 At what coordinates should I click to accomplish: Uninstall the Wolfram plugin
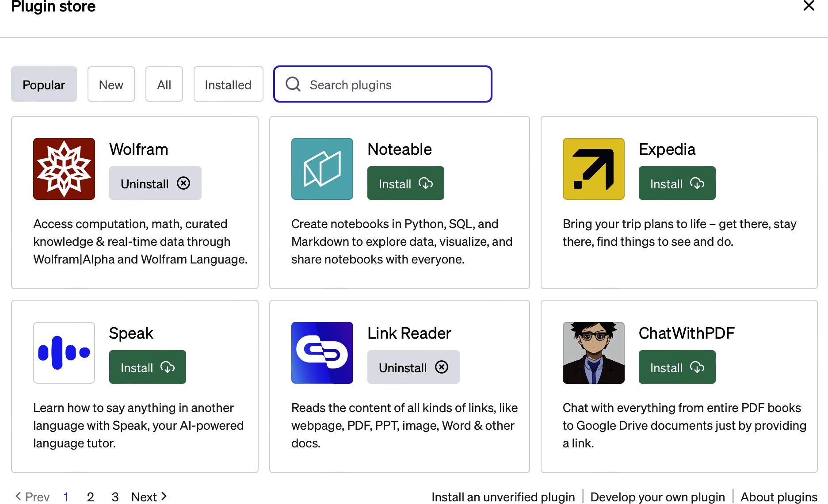[155, 183]
